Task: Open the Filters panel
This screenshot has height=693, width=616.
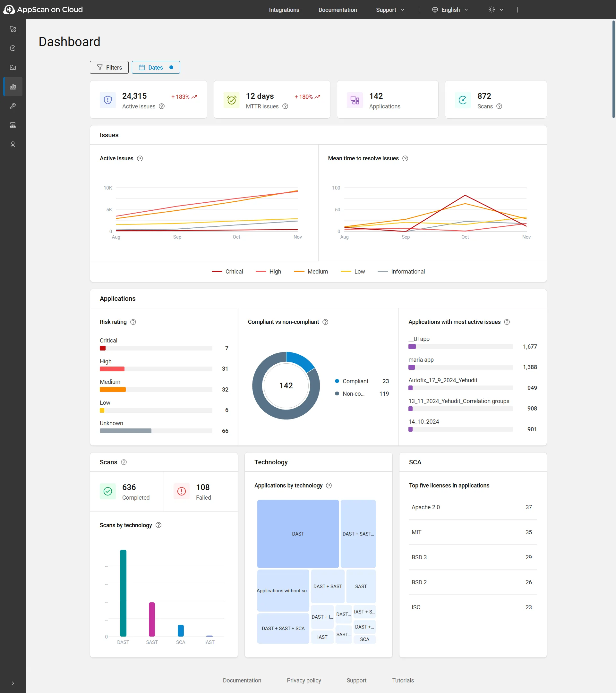Action: (x=109, y=67)
